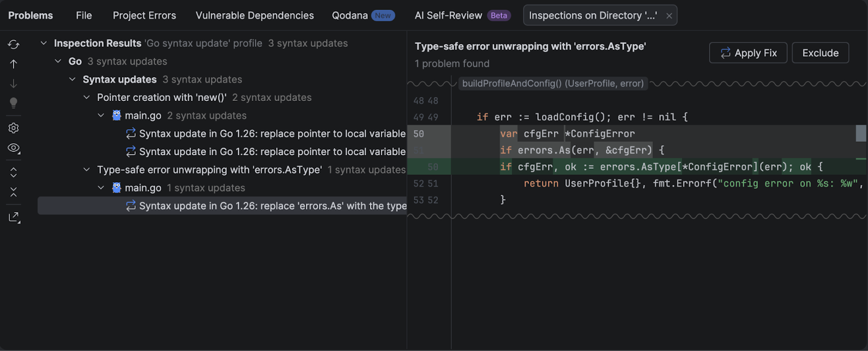
Task: Go to previous problem with up arrow
Action: point(14,64)
